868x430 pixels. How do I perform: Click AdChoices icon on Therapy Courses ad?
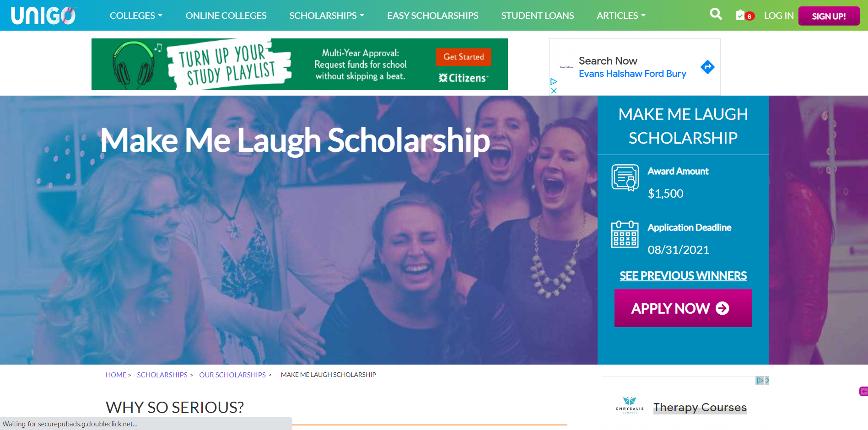760,380
